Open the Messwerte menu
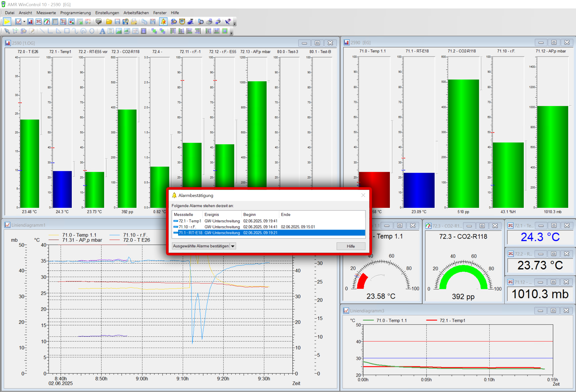The width and height of the screenshot is (576, 392). pos(46,13)
